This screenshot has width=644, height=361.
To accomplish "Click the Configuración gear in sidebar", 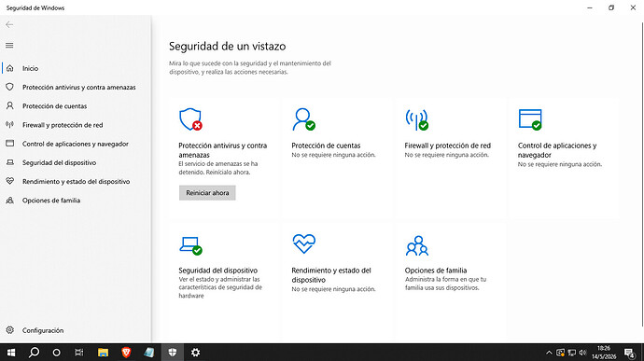I will pos(10,330).
